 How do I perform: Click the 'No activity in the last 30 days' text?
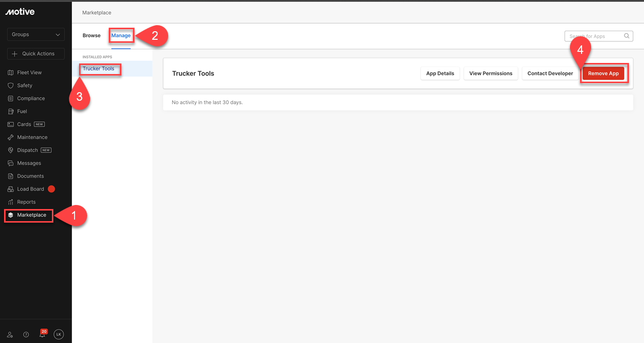point(207,102)
